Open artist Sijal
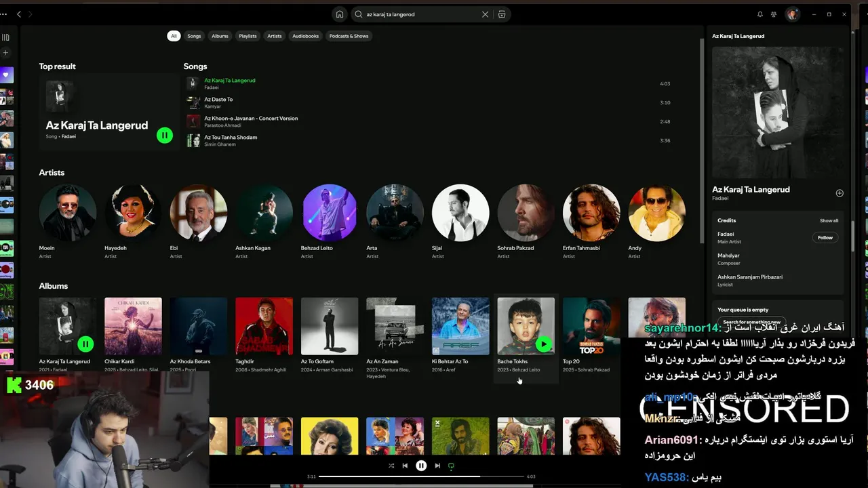 (x=460, y=213)
